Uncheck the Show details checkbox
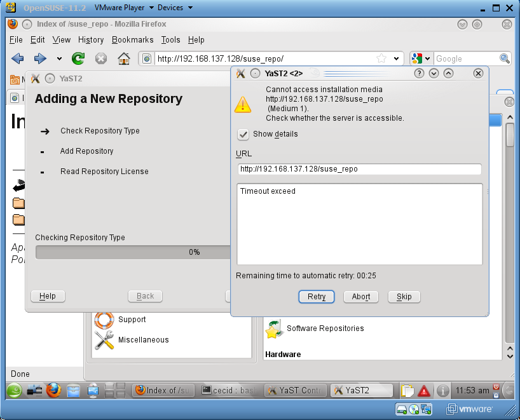The image size is (520, 420). click(x=243, y=134)
